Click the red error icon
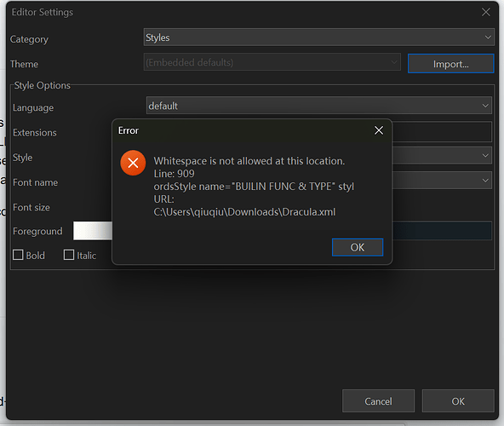Image resolution: width=504 pixels, height=426 pixels. (x=133, y=163)
